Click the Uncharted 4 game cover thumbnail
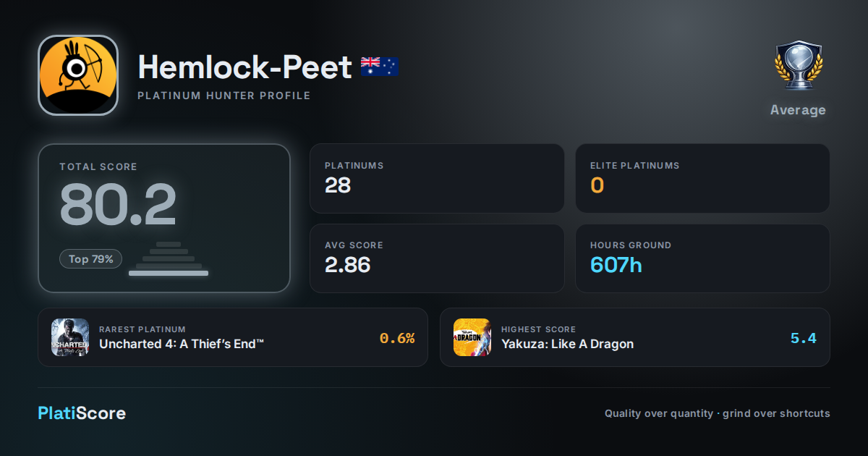868x456 pixels. point(70,337)
